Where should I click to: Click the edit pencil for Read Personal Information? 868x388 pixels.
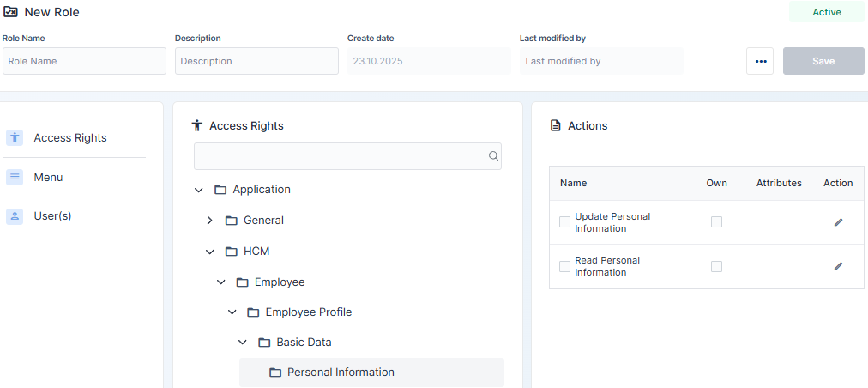838,266
